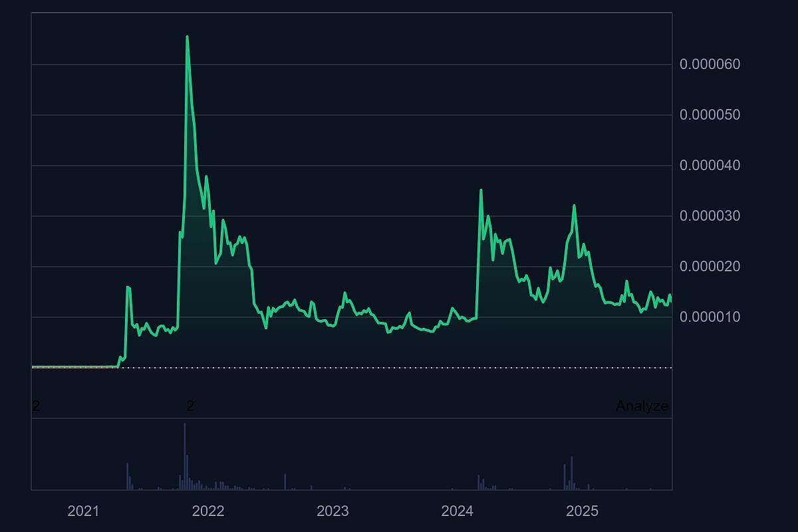
Task: Select the 2025 label on time axis
Action: coord(582,511)
